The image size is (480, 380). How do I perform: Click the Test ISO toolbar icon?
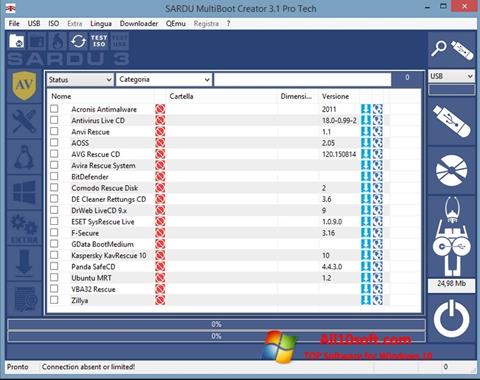[99, 41]
